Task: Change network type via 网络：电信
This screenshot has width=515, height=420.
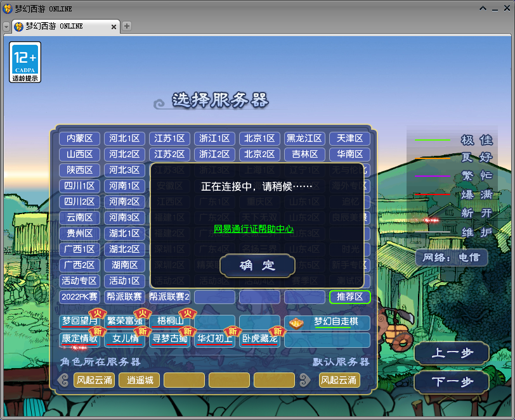Action: (x=452, y=257)
